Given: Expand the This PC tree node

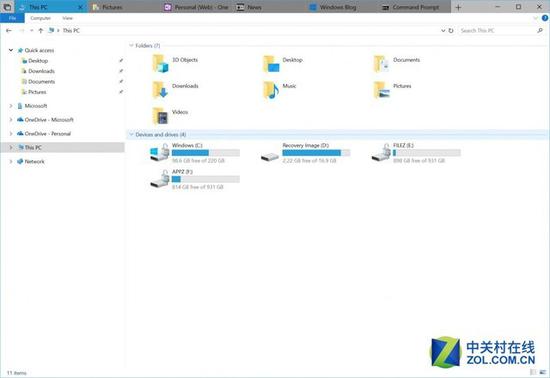Looking at the screenshot, I should (11, 147).
